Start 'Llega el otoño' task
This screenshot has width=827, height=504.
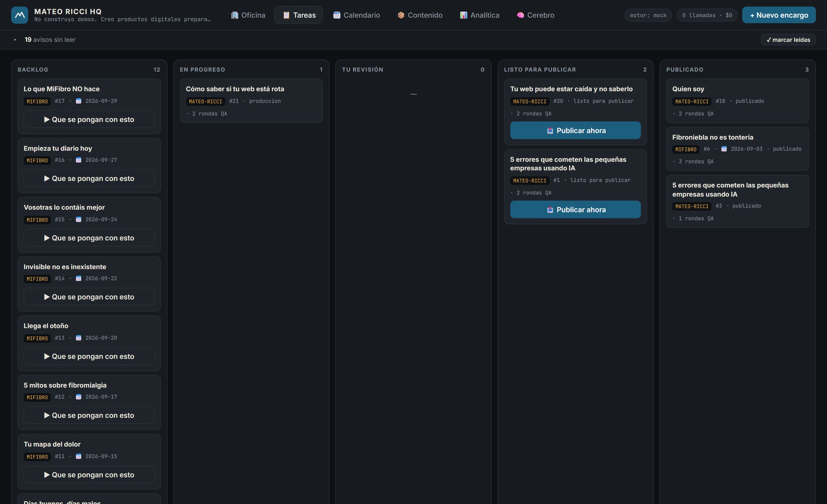[89, 357]
